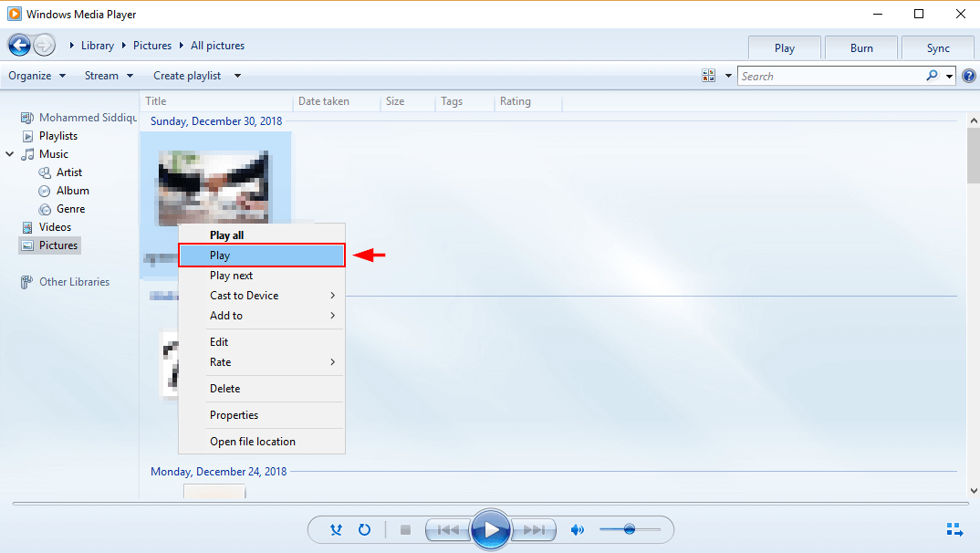
Task: Click the Forward navigation arrow
Action: pyautogui.click(x=45, y=45)
